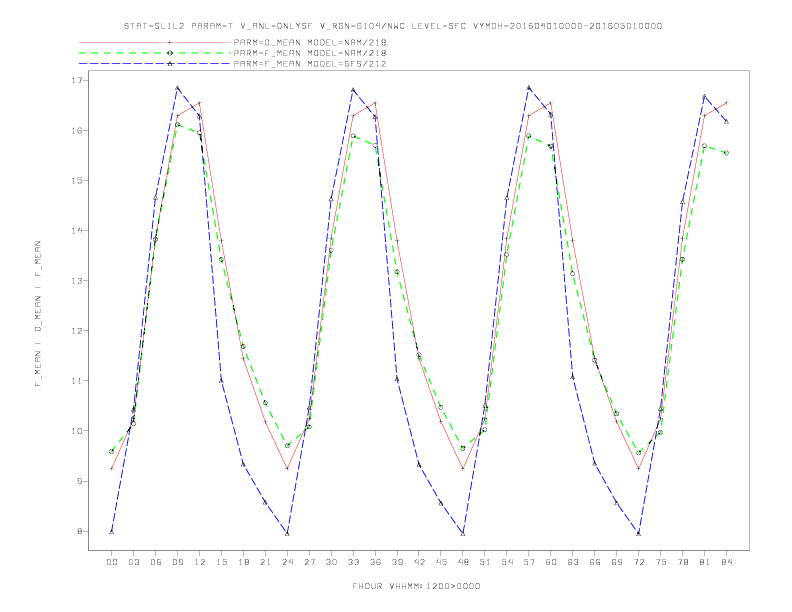Viewport: 792px width, 612px height.
Task: Click x-axis tick label 45
Action: (x=441, y=562)
